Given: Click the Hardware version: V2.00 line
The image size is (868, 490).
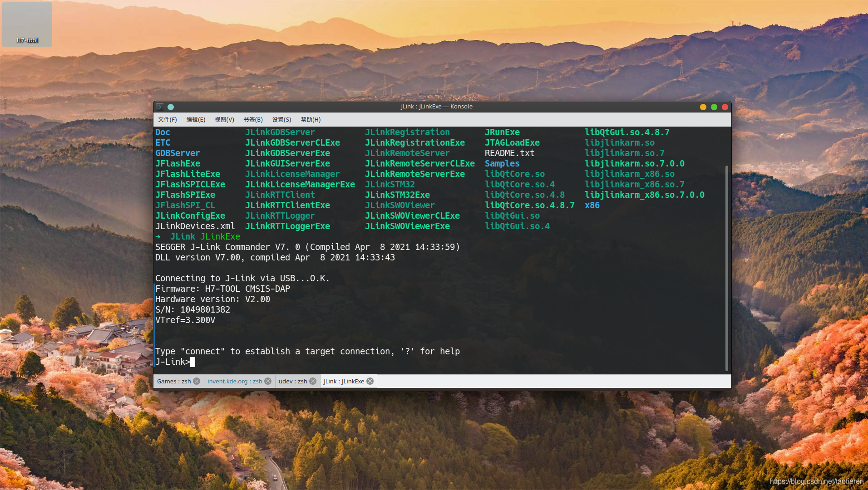Looking at the screenshot, I should pos(212,299).
